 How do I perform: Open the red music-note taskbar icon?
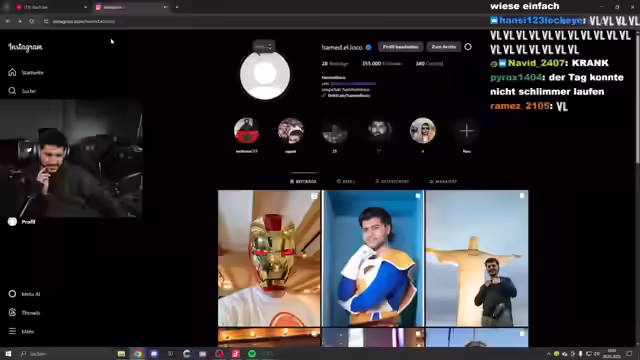(x=236, y=354)
